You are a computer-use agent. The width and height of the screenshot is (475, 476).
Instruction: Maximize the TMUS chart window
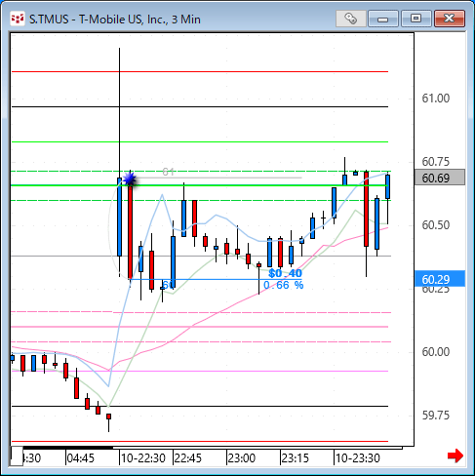pos(416,19)
